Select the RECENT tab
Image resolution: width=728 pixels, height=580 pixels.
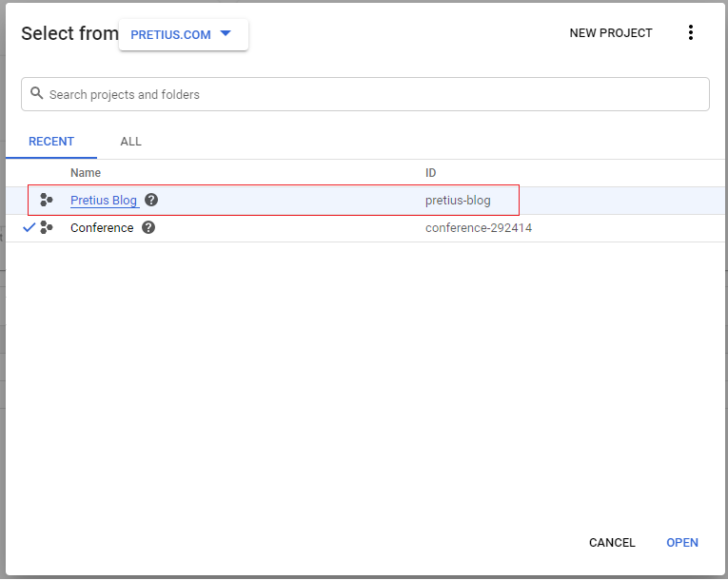point(51,142)
